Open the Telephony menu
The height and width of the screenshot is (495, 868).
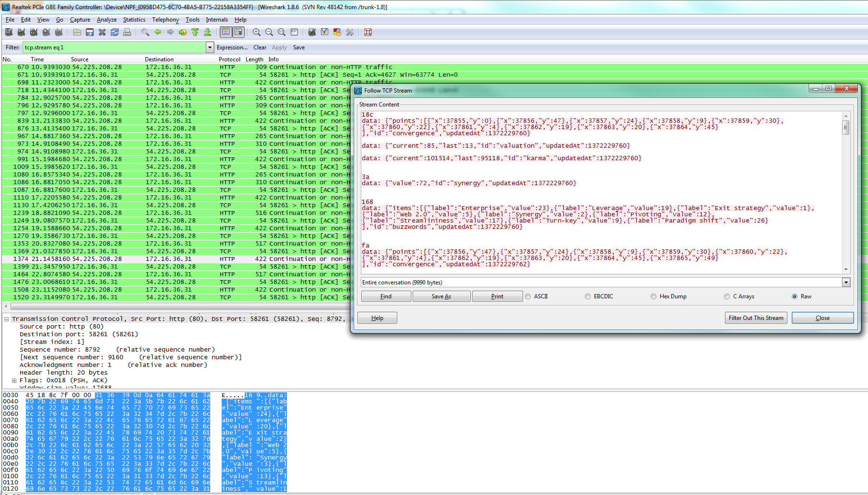click(166, 20)
